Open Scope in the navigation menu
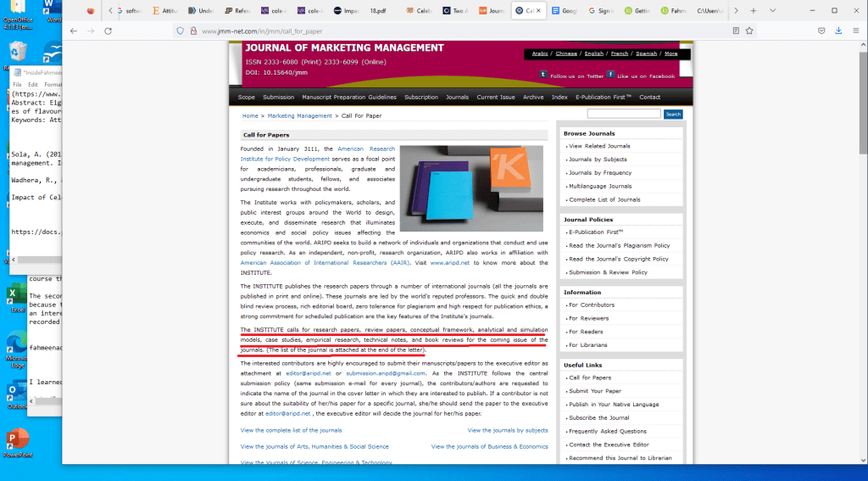The width and height of the screenshot is (868, 481). click(247, 97)
